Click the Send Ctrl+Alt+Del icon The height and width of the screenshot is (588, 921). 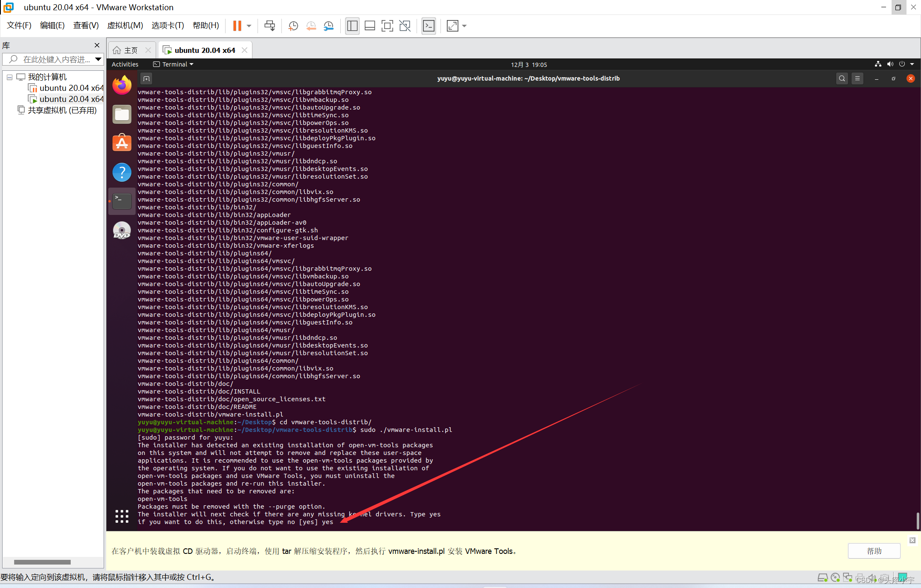(x=269, y=26)
